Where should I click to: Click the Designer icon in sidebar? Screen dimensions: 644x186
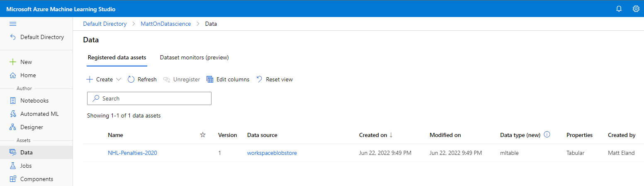pos(13,127)
